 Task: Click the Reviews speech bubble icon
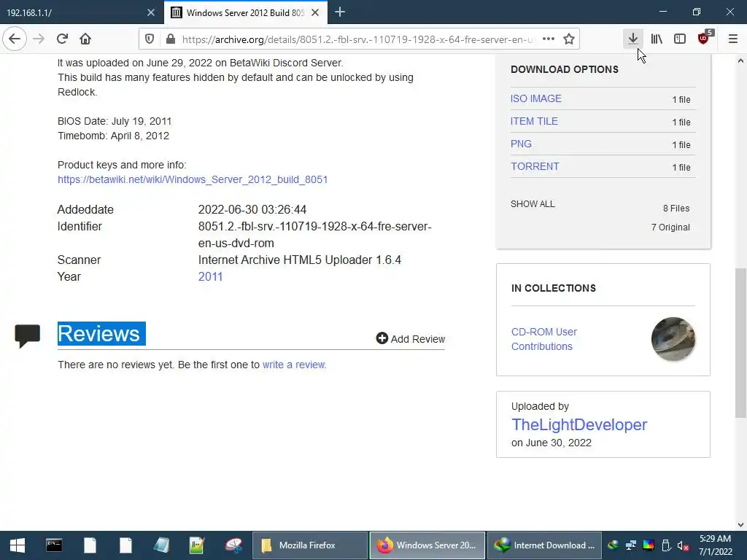click(x=28, y=336)
